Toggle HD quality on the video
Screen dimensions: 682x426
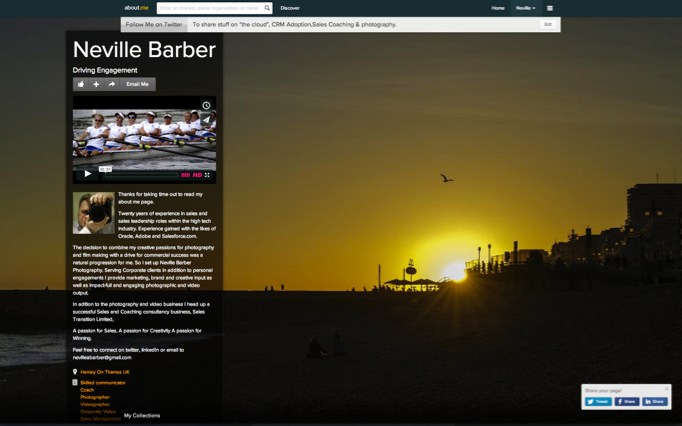[197, 175]
